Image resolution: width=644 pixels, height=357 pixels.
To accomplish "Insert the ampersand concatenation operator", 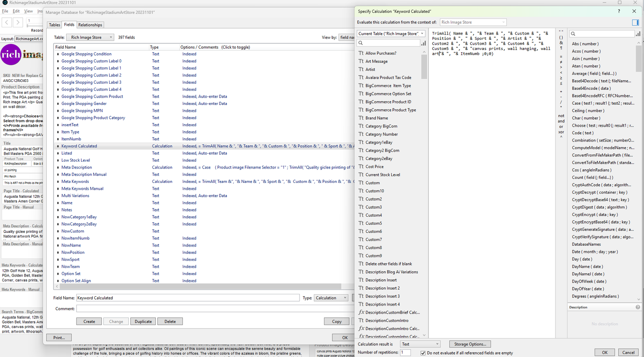I will coord(561,43).
